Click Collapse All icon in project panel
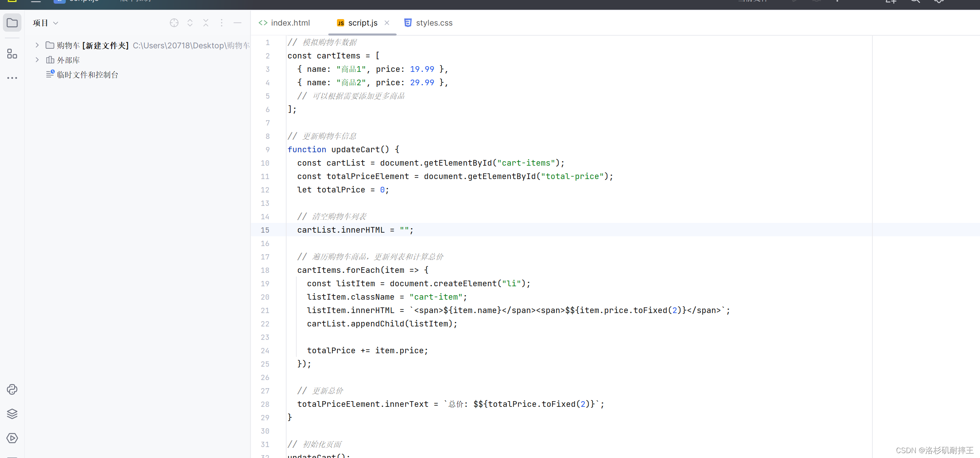This screenshot has height=458, width=980. [206, 23]
